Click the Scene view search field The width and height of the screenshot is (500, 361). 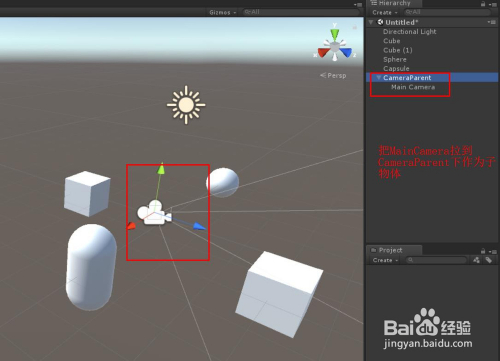pyautogui.click(x=300, y=12)
